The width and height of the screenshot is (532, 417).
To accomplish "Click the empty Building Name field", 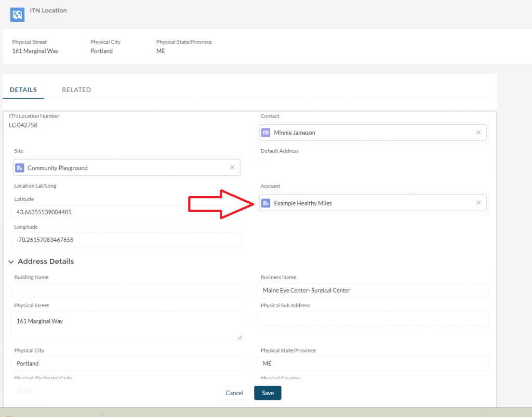I will pos(126,290).
